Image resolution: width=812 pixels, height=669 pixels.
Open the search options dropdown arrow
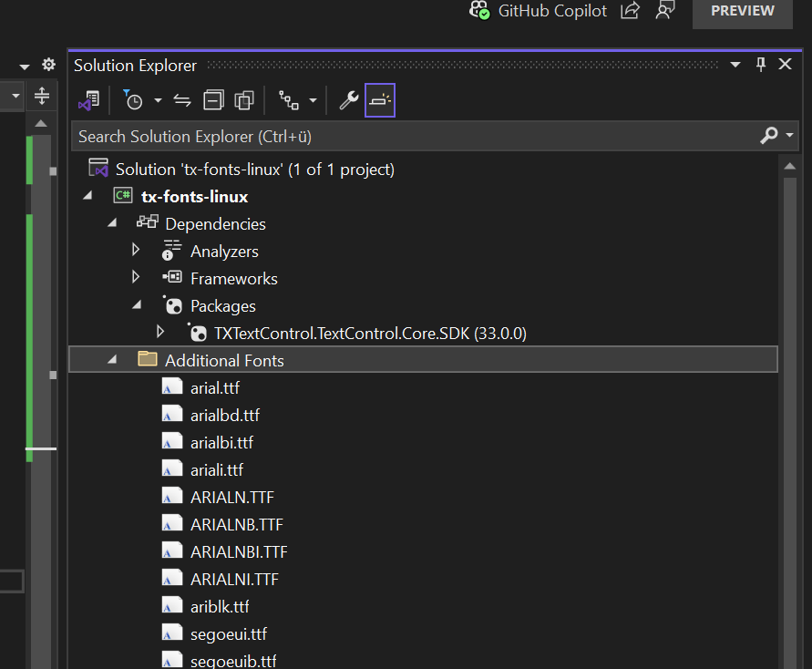(x=789, y=135)
